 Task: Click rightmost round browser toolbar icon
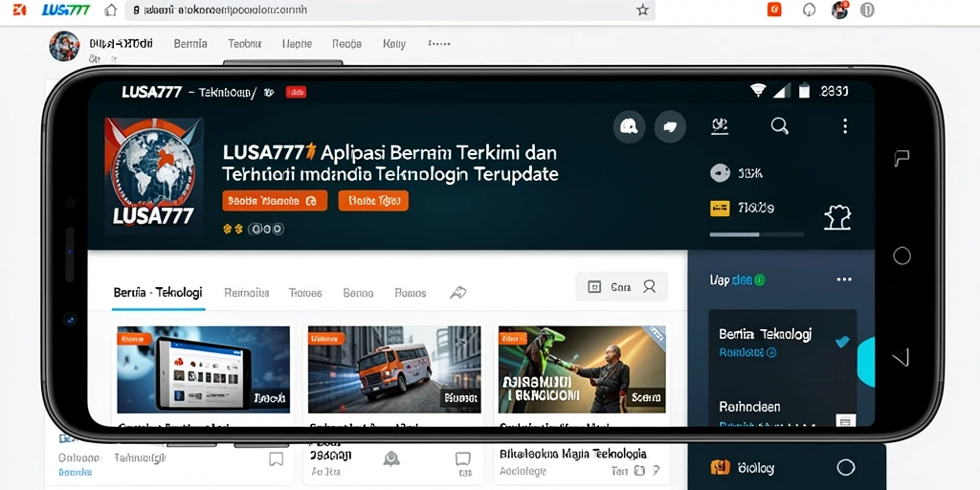867,10
